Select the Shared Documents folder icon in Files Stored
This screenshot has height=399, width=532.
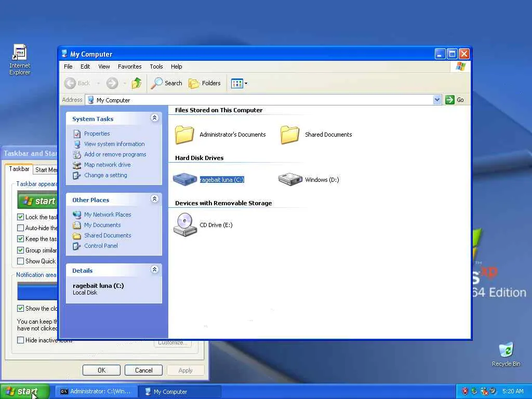[x=290, y=135]
